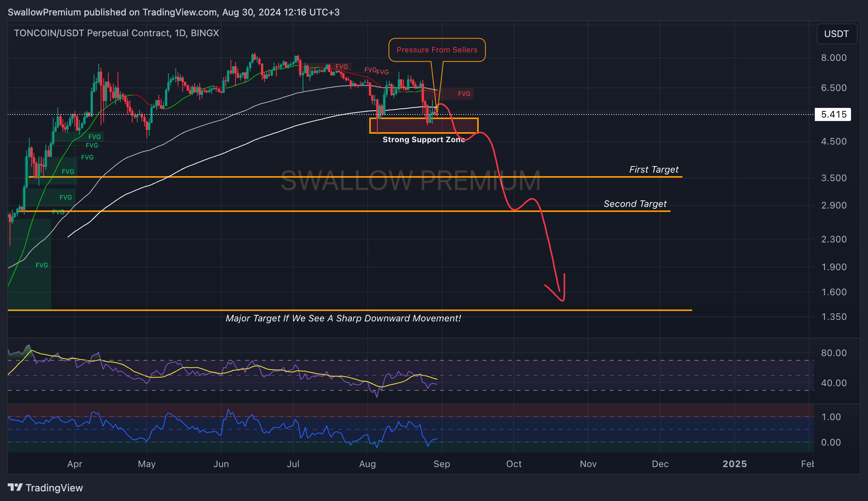Click the Nov label on time axis
The image size is (868, 501).
(x=588, y=464)
